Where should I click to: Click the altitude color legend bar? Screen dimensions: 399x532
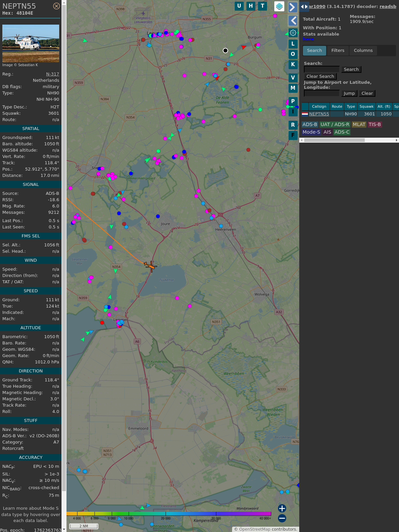(x=169, y=514)
